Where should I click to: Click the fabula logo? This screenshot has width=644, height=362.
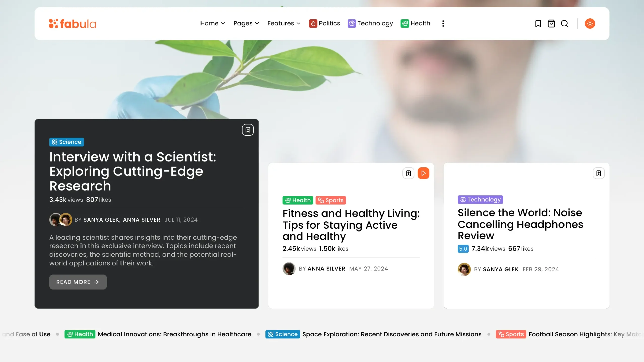(x=72, y=24)
